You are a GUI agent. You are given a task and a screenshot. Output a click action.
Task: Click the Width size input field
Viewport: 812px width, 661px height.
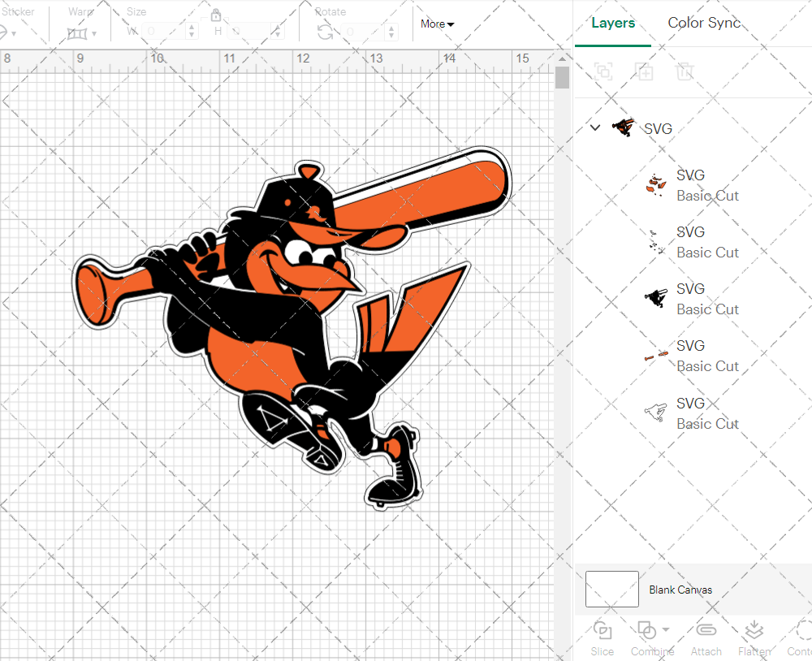point(164,32)
